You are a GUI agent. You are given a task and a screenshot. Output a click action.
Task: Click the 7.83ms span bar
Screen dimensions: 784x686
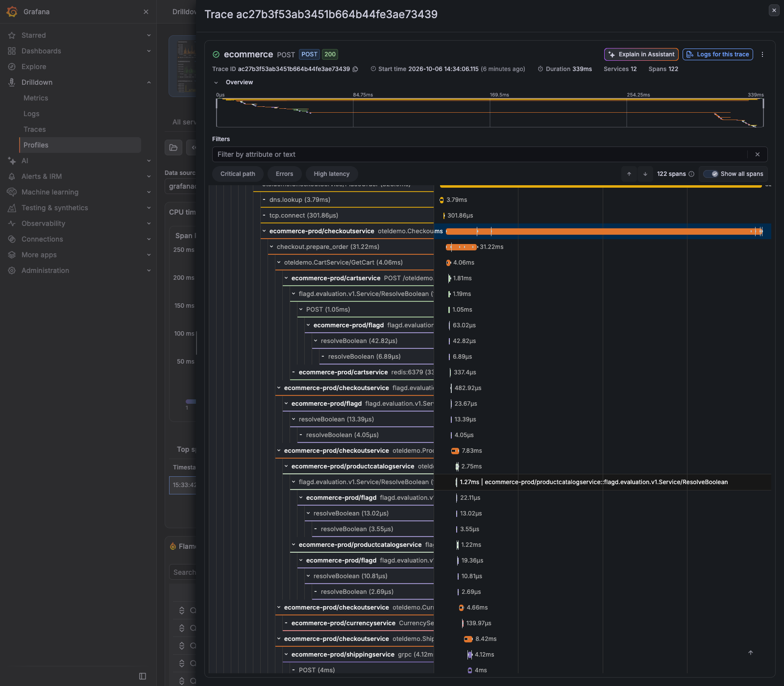[x=455, y=451]
